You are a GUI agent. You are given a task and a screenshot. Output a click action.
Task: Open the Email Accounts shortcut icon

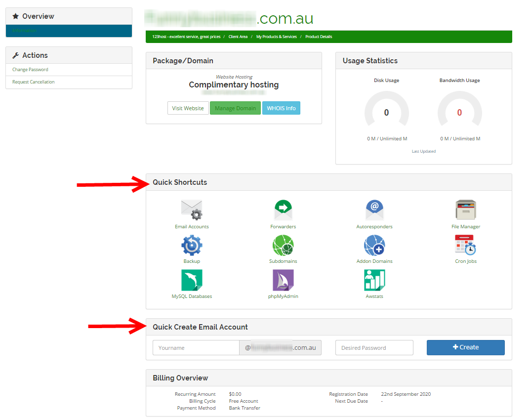tap(192, 210)
